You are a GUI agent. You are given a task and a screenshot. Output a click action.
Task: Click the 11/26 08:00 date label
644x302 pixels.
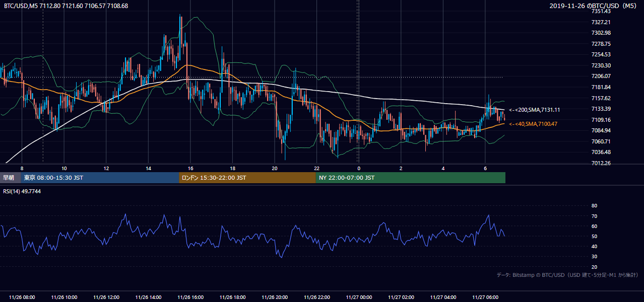[22, 297]
